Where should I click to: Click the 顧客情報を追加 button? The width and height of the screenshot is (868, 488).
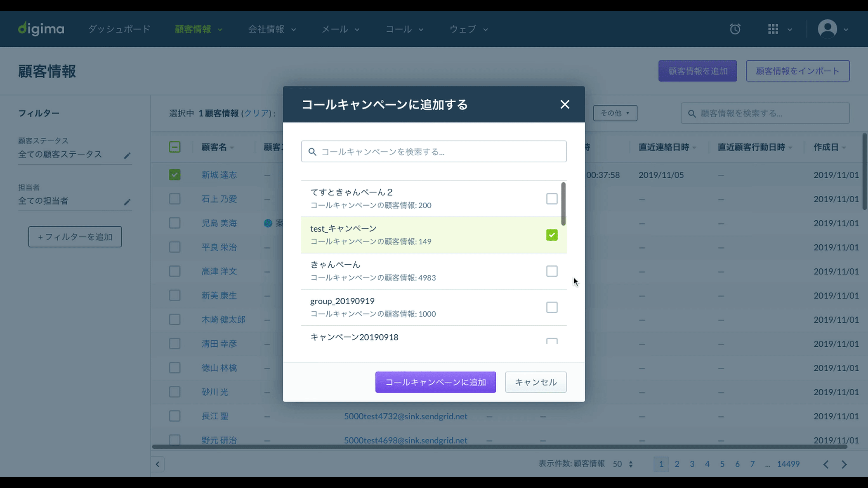point(698,71)
